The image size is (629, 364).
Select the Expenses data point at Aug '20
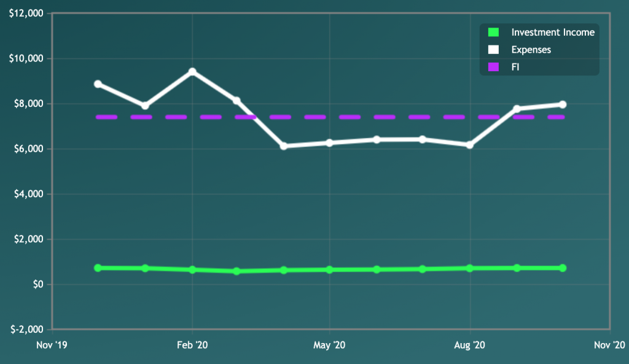(x=470, y=145)
